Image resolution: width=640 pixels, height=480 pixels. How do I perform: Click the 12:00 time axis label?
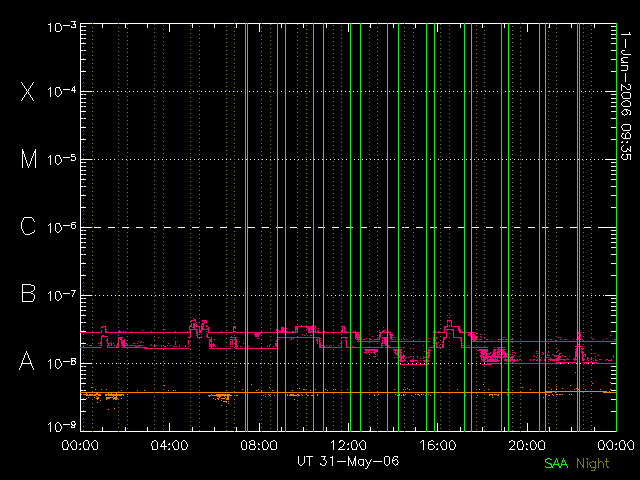pyautogui.click(x=348, y=445)
